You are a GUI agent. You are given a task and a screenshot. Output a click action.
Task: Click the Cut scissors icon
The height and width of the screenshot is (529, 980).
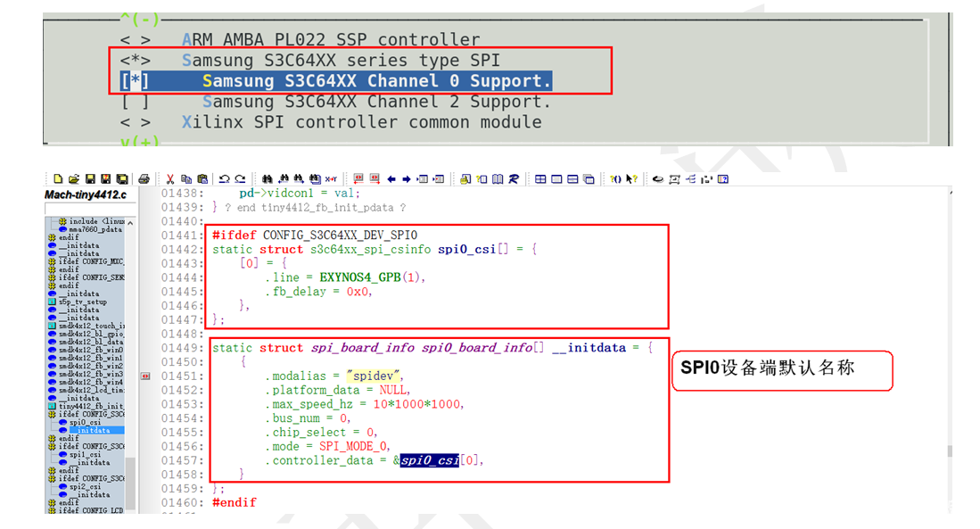pyautogui.click(x=169, y=178)
